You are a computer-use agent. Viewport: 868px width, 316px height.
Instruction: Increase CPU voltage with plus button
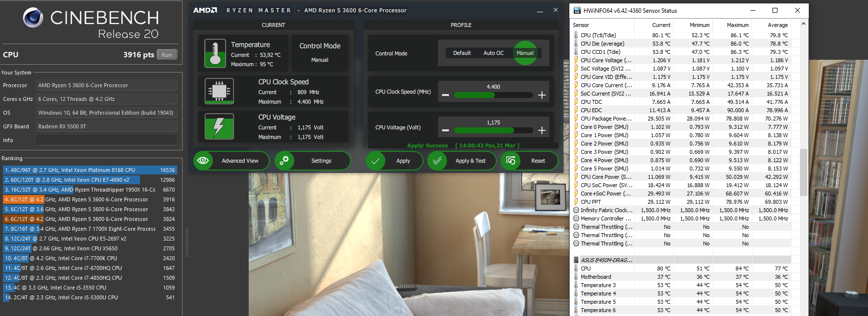[542, 130]
